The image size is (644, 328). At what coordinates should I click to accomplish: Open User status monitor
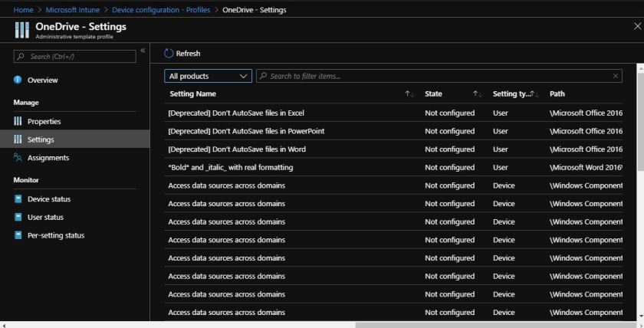[45, 217]
